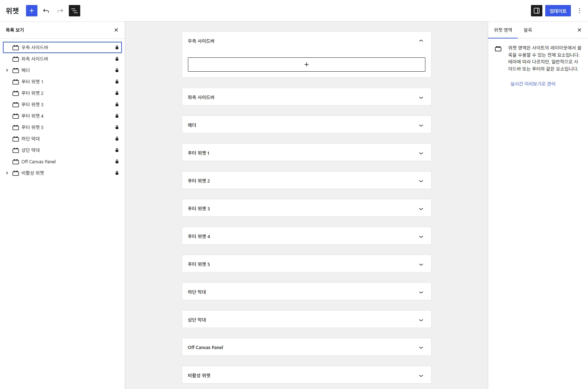Undo the last change
This screenshot has height=389, width=588.
(46, 11)
